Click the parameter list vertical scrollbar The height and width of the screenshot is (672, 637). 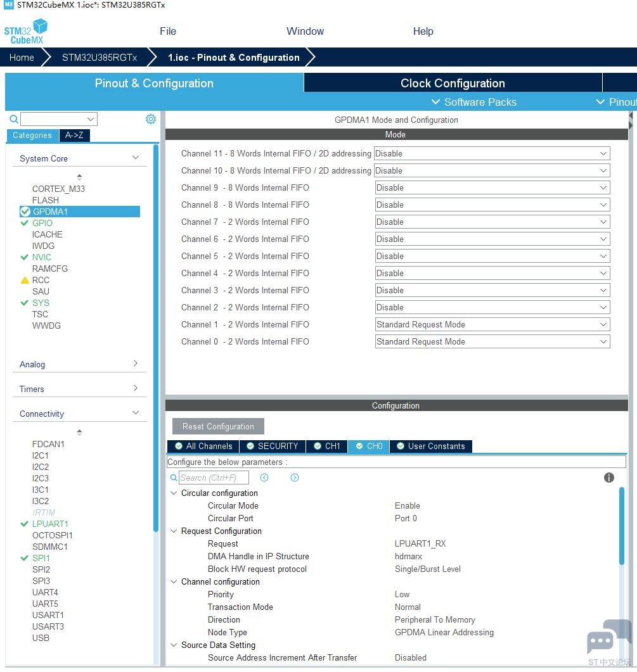622,526
